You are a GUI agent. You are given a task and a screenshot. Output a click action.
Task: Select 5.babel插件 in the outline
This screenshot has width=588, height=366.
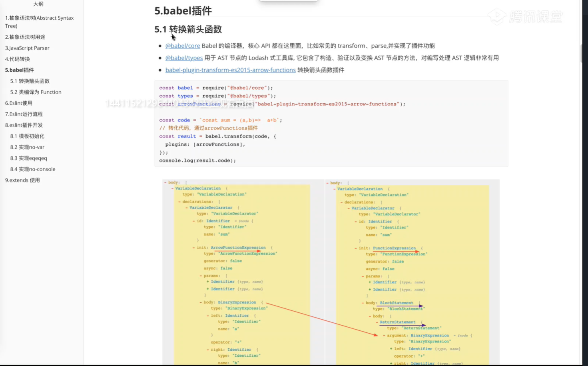click(20, 70)
